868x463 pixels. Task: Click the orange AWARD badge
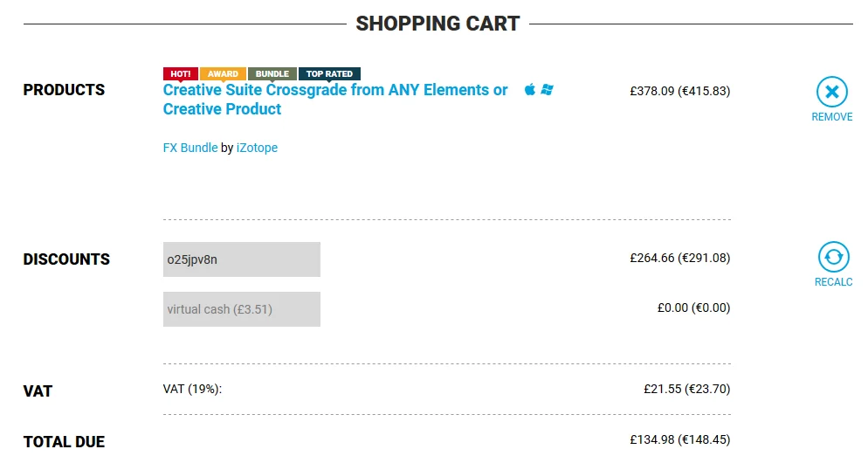(x=223, y=74)
